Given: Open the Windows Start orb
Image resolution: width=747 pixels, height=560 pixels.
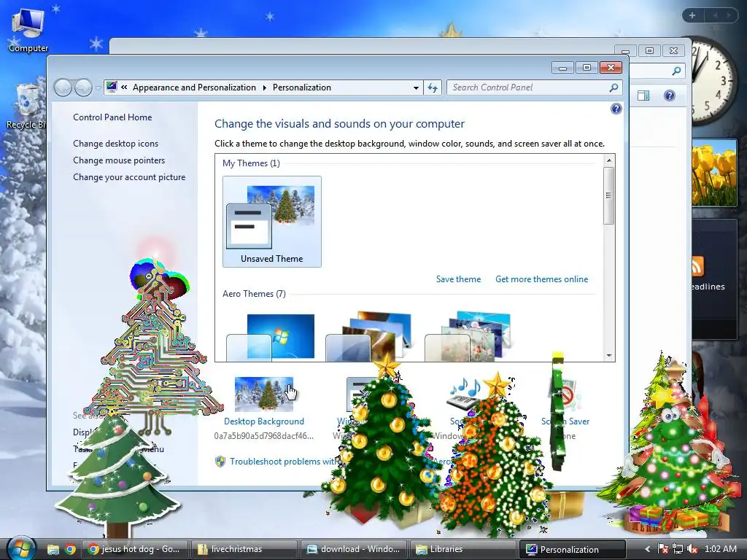Looking at the screenshot, I should point(21,548).
